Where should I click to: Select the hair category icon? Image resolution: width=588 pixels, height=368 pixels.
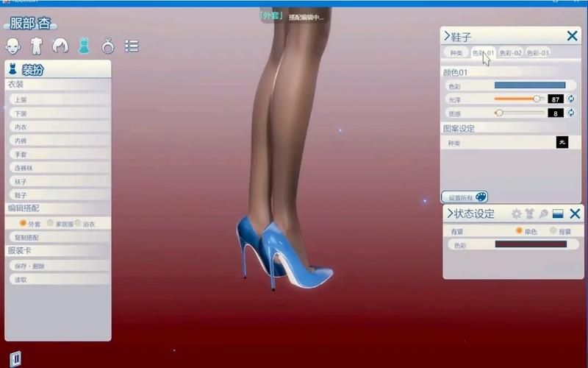pos(60,46)
